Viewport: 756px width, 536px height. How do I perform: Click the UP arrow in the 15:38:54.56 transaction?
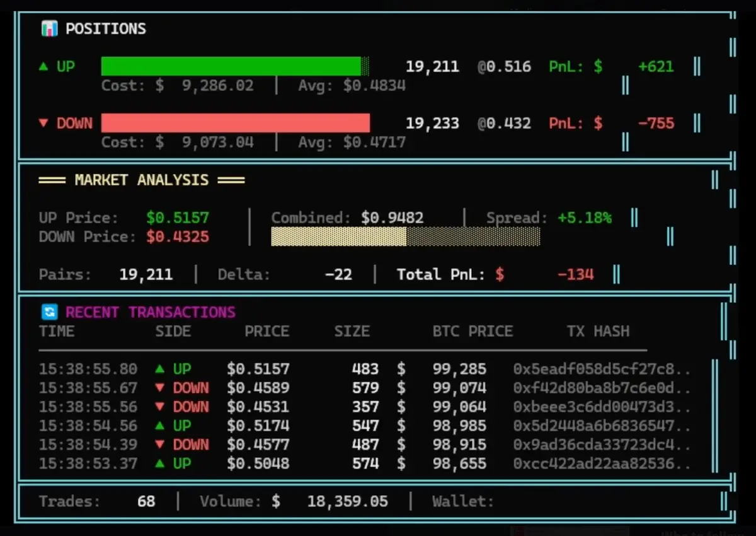[x=160, y=425]
